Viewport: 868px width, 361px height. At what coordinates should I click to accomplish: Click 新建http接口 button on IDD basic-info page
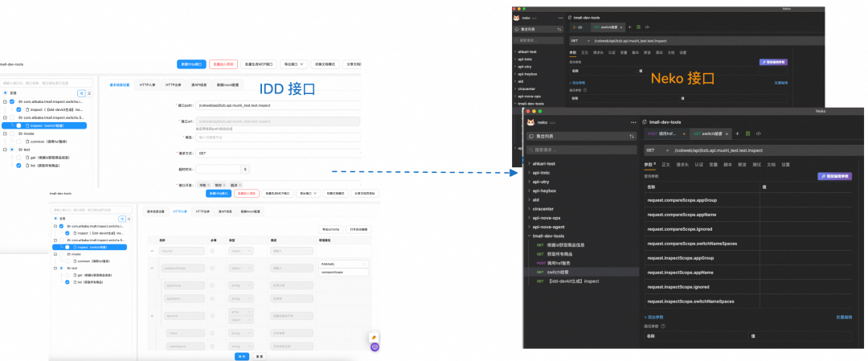(191, 64)
